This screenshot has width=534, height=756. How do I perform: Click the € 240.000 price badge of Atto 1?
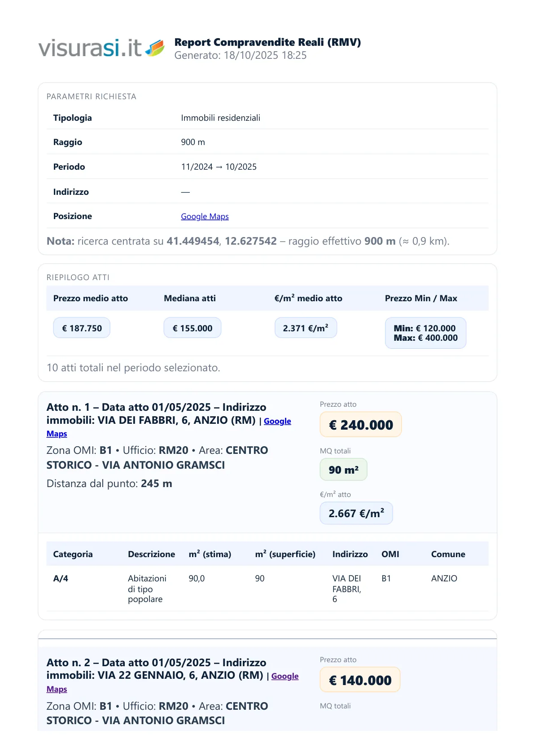click(360, 425)
